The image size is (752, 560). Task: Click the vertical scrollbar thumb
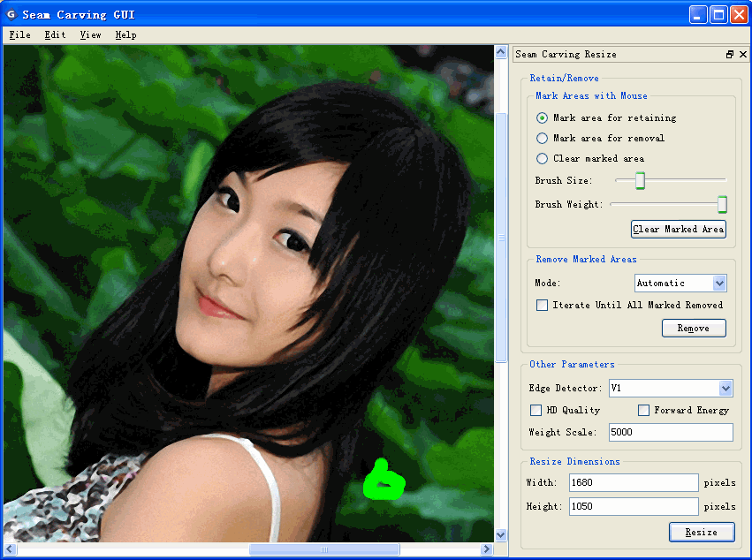[x=501, y=238]
